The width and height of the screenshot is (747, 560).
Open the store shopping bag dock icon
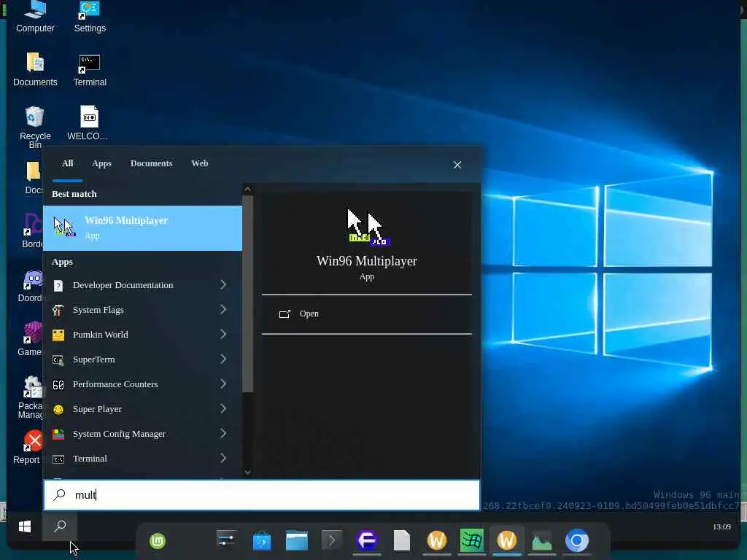pyautogui.click(x=262, y=541)
